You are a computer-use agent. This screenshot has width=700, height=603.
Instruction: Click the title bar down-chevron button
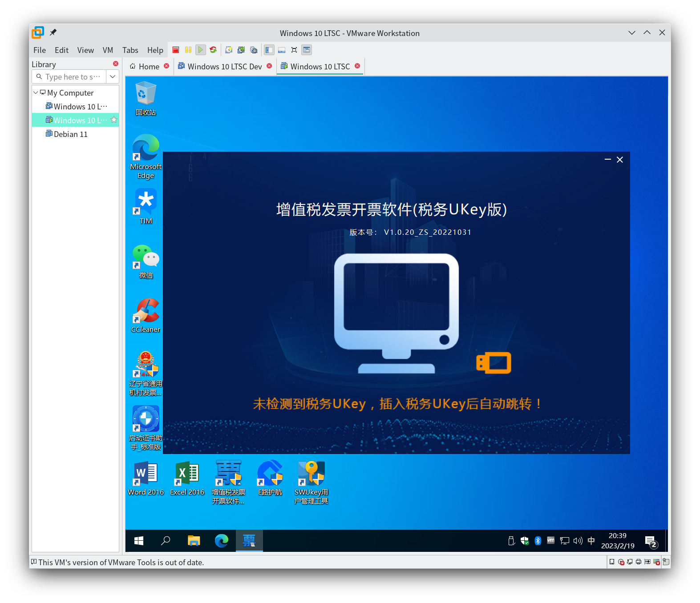click(x=632, y=32)
